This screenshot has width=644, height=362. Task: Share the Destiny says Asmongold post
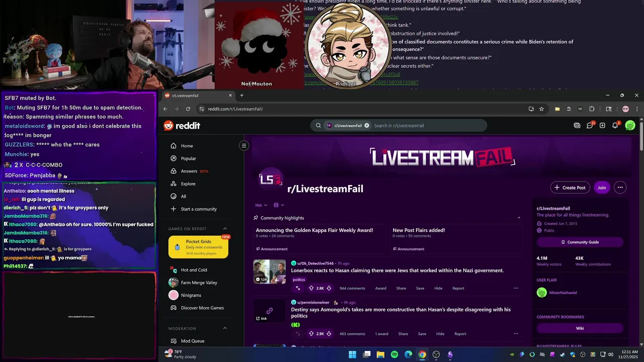click(403, 333)
